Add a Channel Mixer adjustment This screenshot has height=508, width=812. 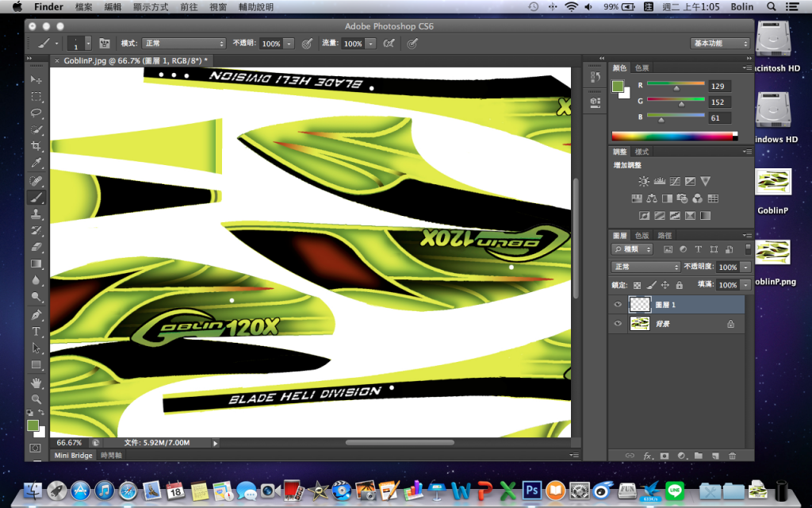pyautogui.click(x=698, y=198)
